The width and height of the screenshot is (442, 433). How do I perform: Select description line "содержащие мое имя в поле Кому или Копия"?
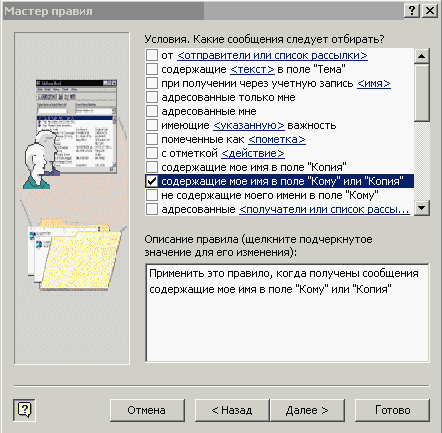(x=270, y=289)
